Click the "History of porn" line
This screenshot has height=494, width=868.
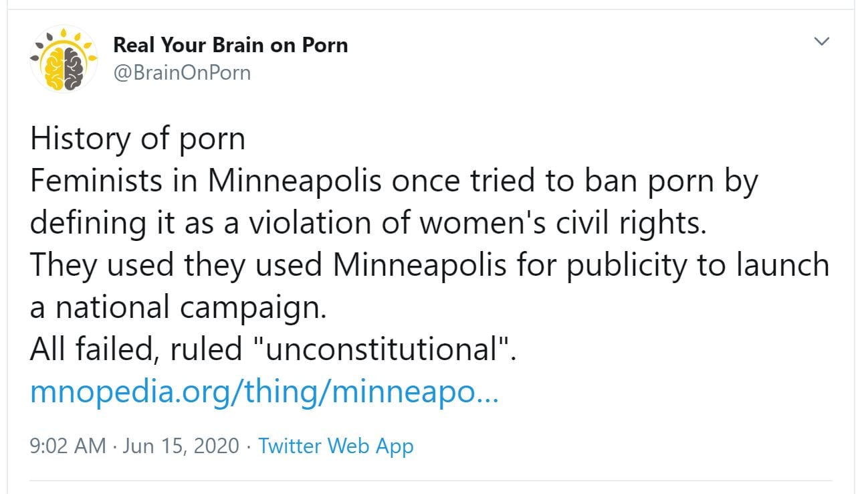[x=138, y=139]
